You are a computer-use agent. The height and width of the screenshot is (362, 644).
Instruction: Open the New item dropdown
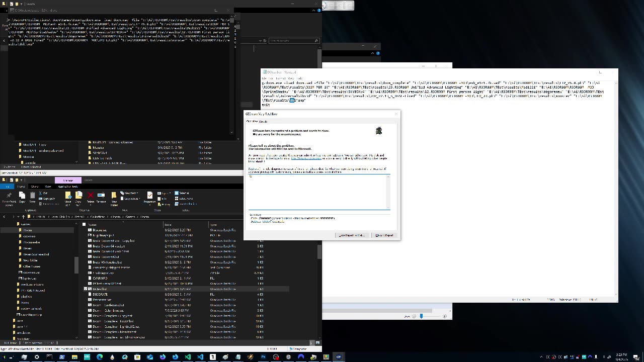click(130, 193)
